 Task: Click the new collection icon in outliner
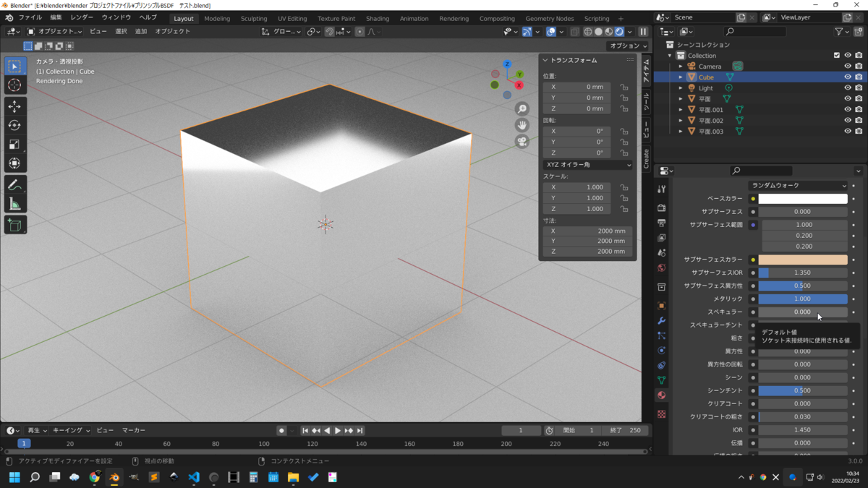(x=858, y=32)
